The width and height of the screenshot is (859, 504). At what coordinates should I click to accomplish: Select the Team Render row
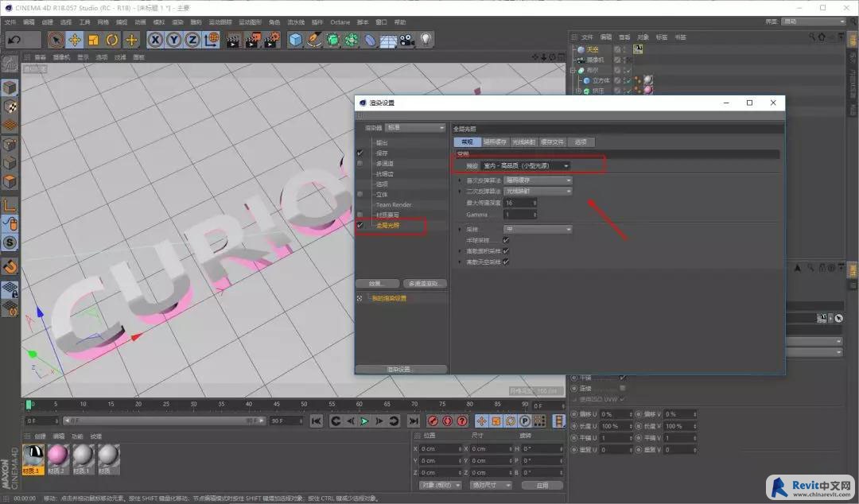coord(394,205)
